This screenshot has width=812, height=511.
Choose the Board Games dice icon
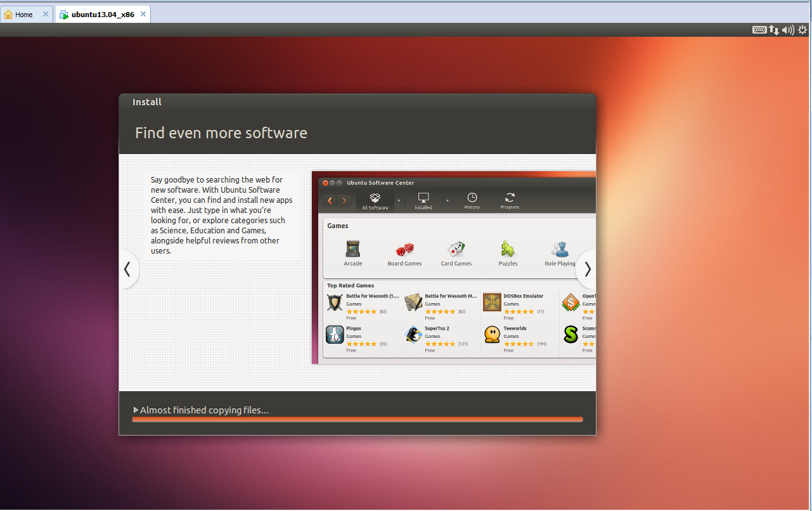coord(404,249)
